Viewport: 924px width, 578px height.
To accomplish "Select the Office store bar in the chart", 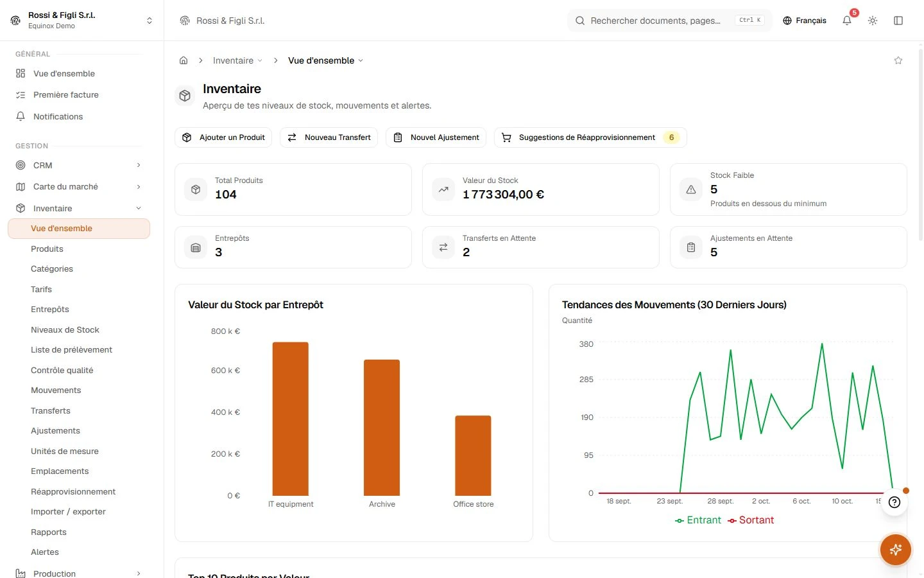I will click(473, 455).
